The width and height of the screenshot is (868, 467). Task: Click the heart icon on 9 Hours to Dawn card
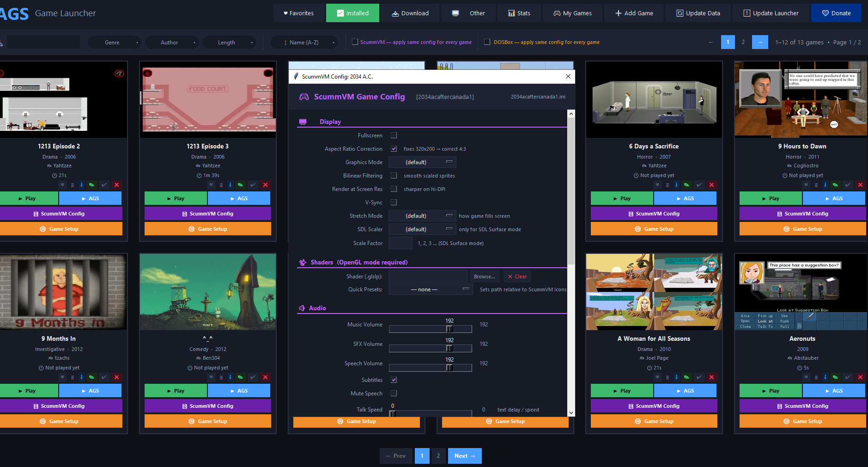tap(806, 185)
